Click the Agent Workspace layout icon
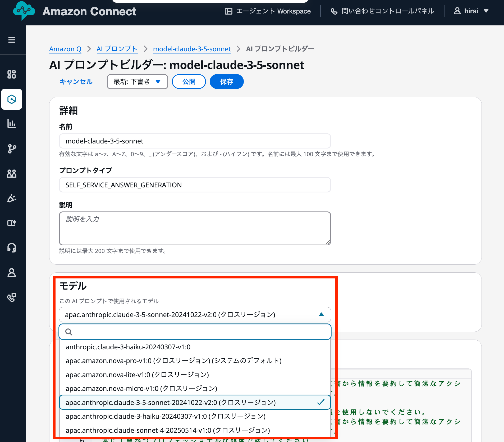Image resolution: width=504 pixels, height=442 pixels. point(228,11)
